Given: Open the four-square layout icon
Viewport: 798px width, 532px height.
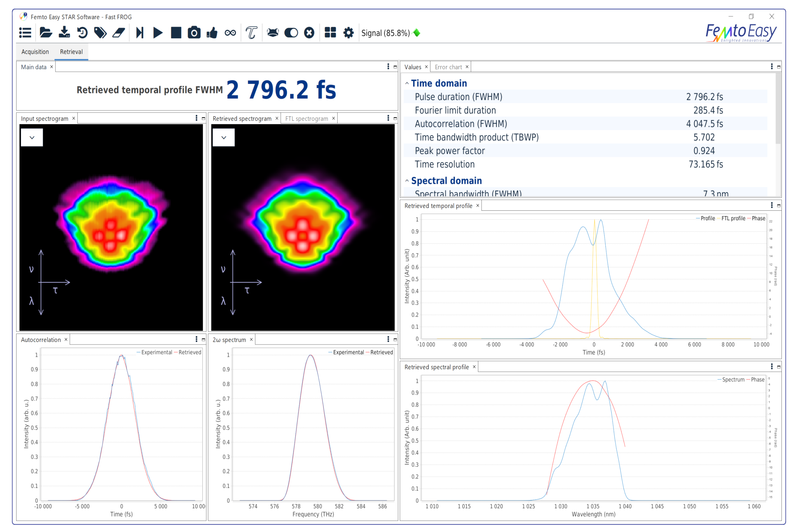Looking at the screenshot, I should tap(330, 33).
